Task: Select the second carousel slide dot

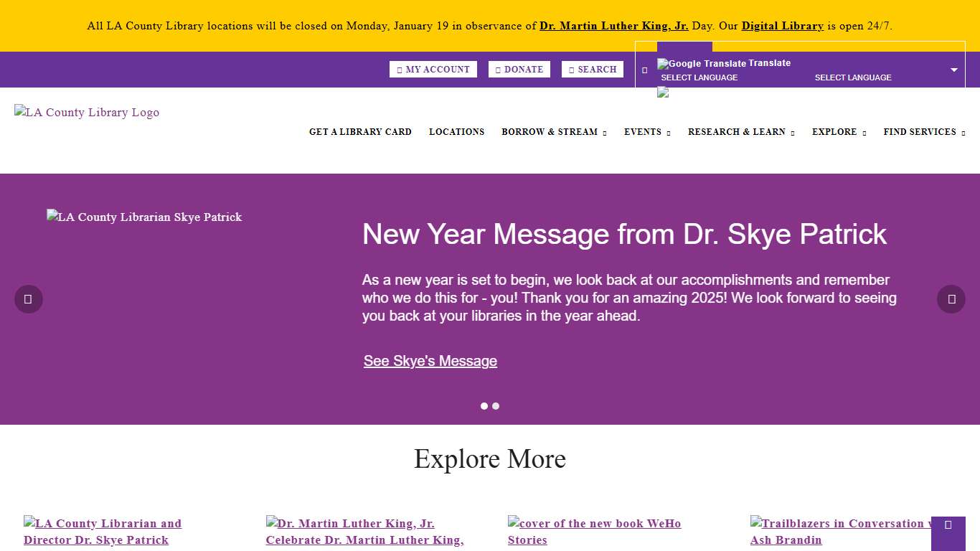Action: click(496, 406)
